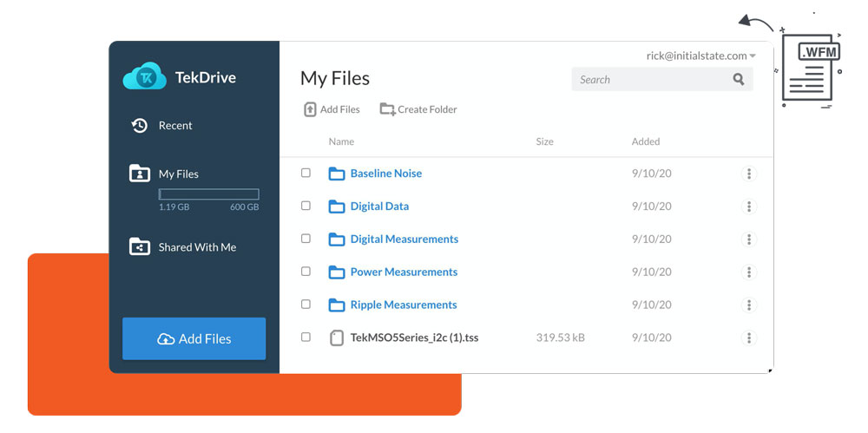
Task: Expand the rick@initialstate.com account dropdown
Action: coord(753,56)
